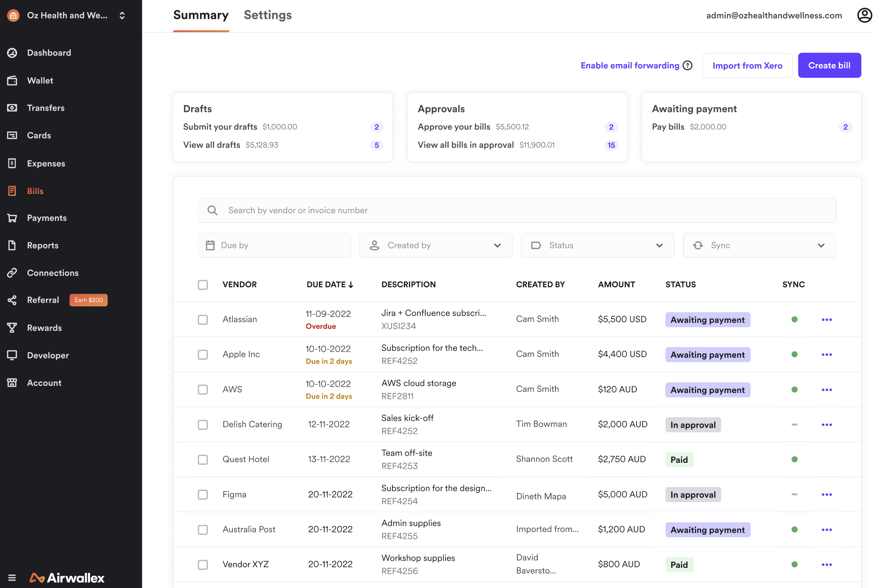This screenshot has height=588, width=874.
Task: Select the Vendor XYZ row checkbox
Action: (x=203, y=565)
